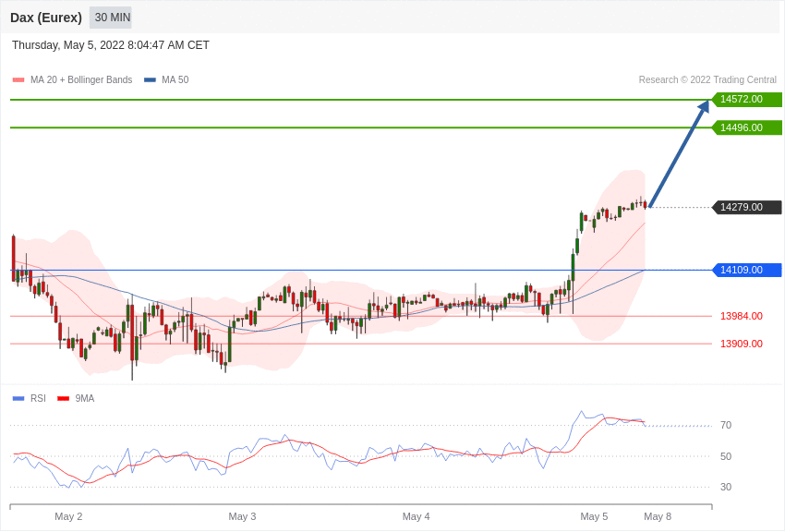Viewport: 785px width, 532px height.
Task: Click the 13909.00 support level label
Action: [742, 344]
